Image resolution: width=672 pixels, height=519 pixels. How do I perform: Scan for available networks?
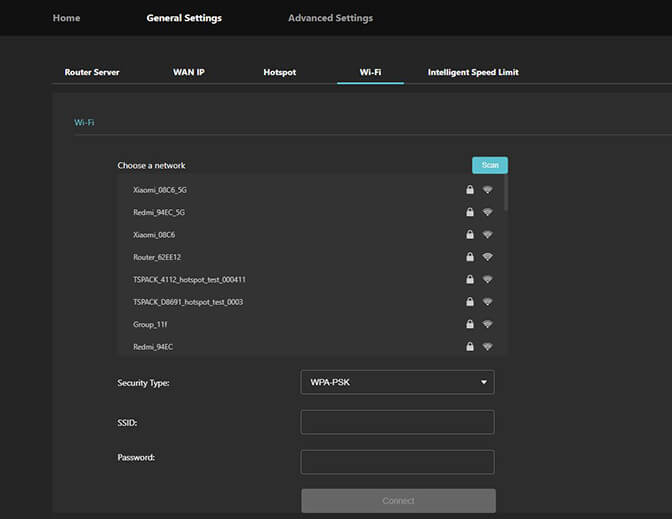(490, 165)
